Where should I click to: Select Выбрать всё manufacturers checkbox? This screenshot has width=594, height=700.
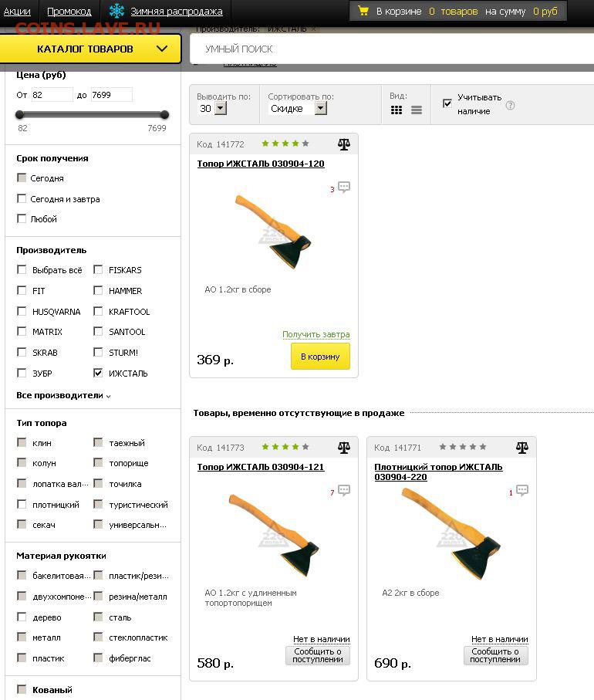22,269
